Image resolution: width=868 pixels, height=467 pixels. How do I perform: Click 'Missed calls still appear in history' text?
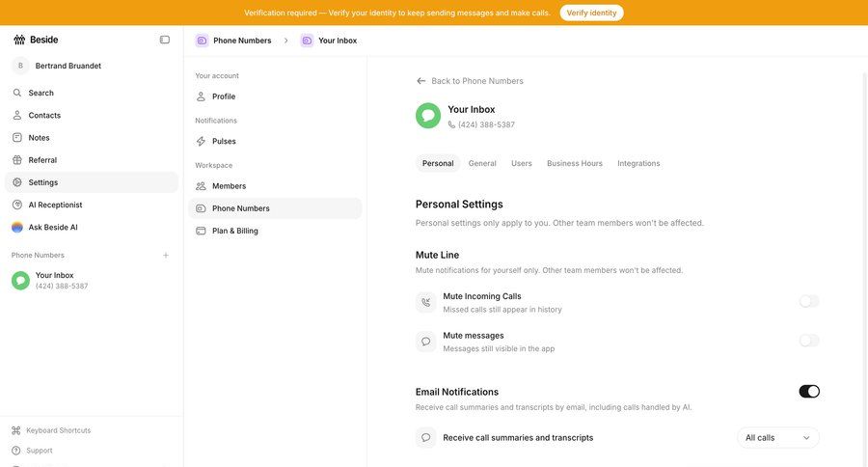click(502, 310)
